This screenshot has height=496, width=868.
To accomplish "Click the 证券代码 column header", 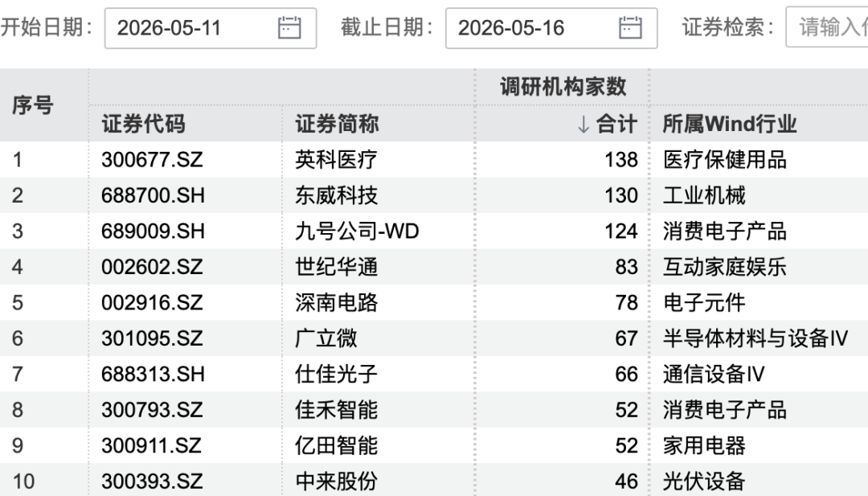I will tap(143, 124).
